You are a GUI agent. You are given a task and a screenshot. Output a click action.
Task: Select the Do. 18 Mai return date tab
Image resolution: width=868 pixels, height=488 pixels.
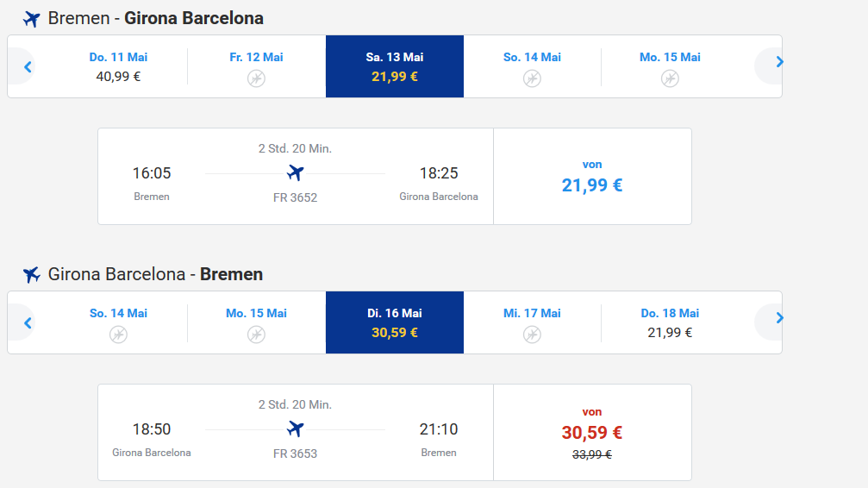[x=670, y=322]
